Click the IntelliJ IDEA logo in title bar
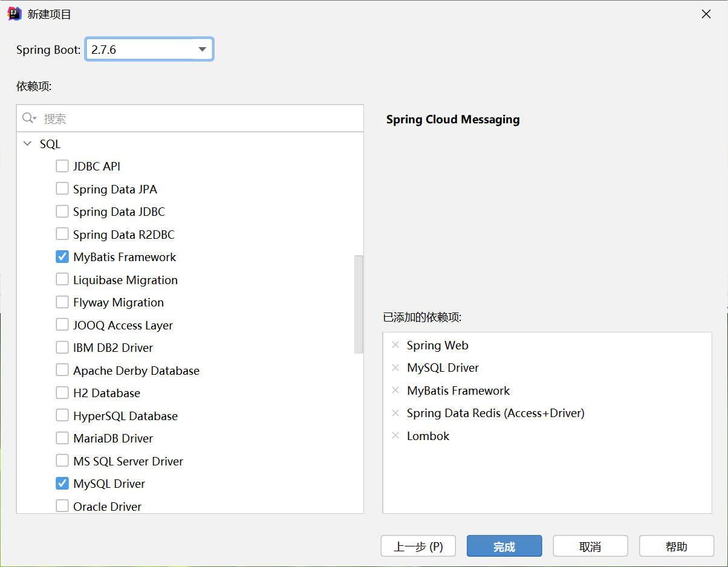 [15, 14]
